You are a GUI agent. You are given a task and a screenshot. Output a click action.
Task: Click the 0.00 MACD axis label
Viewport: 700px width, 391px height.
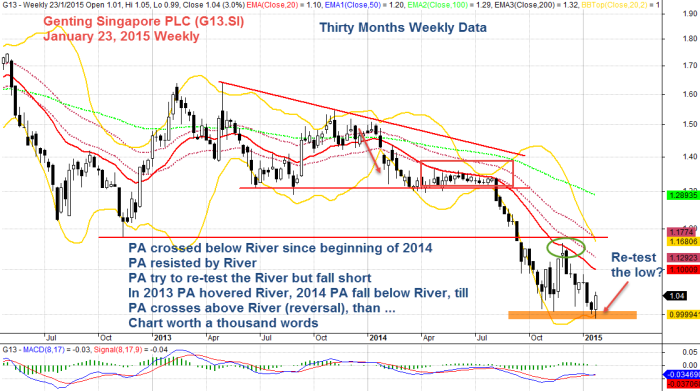coord(690,365)
